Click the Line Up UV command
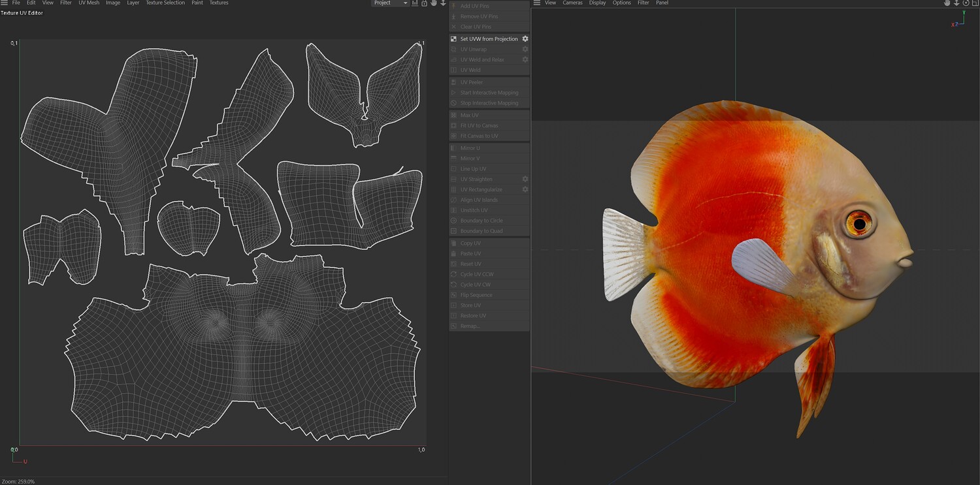980x485 pixels. pos(489,169)
